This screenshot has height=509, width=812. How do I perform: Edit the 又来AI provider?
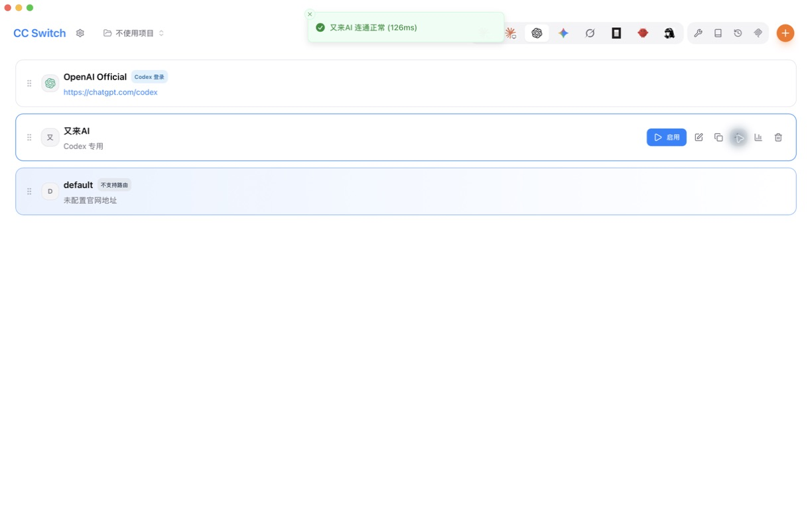point(699,137)
